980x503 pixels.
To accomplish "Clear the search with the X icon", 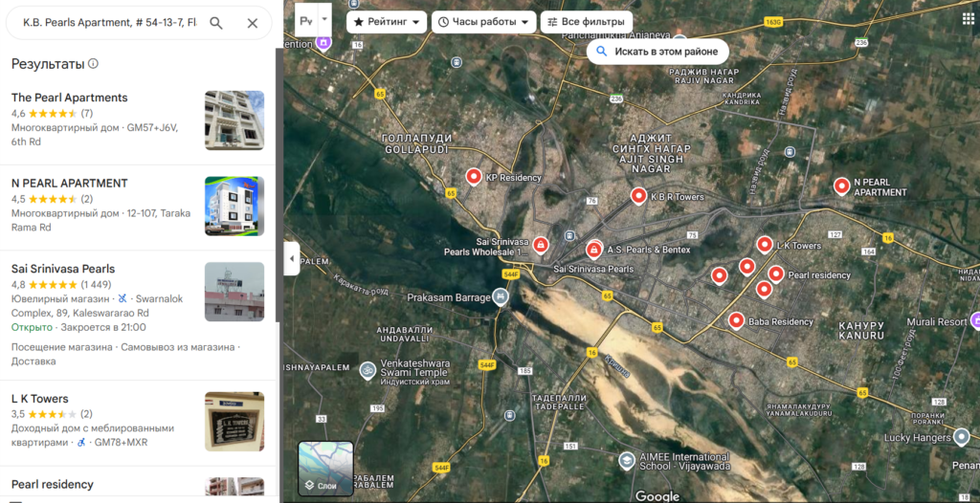I will pyautogui.click(x=253, y=23).
